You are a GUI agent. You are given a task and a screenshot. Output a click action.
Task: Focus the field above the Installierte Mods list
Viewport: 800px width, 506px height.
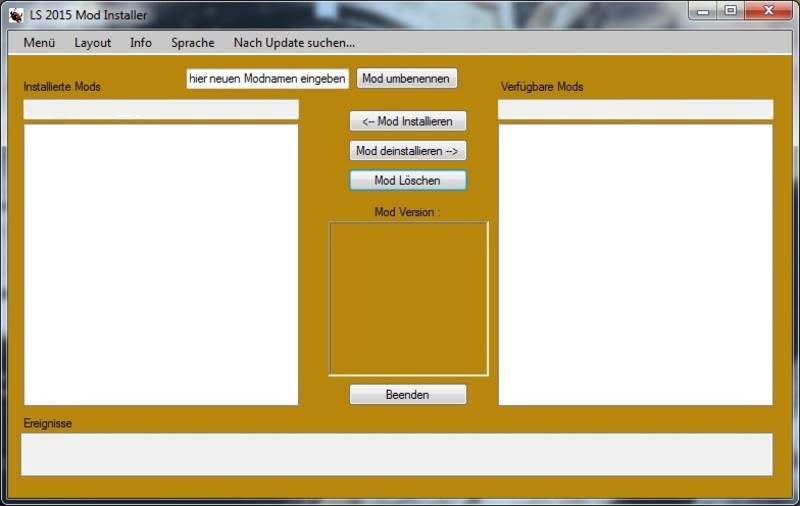click(161, 109)
